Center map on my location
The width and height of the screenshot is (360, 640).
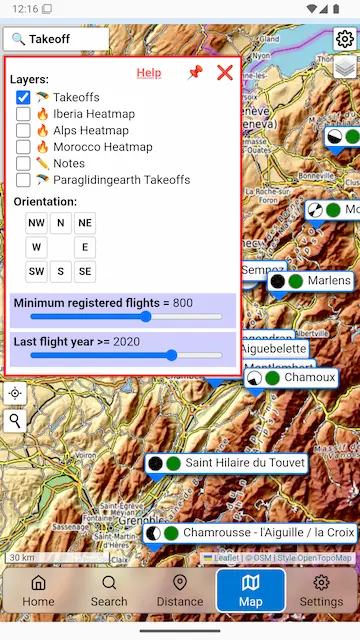pyautogui.click(x=15, y=393)
